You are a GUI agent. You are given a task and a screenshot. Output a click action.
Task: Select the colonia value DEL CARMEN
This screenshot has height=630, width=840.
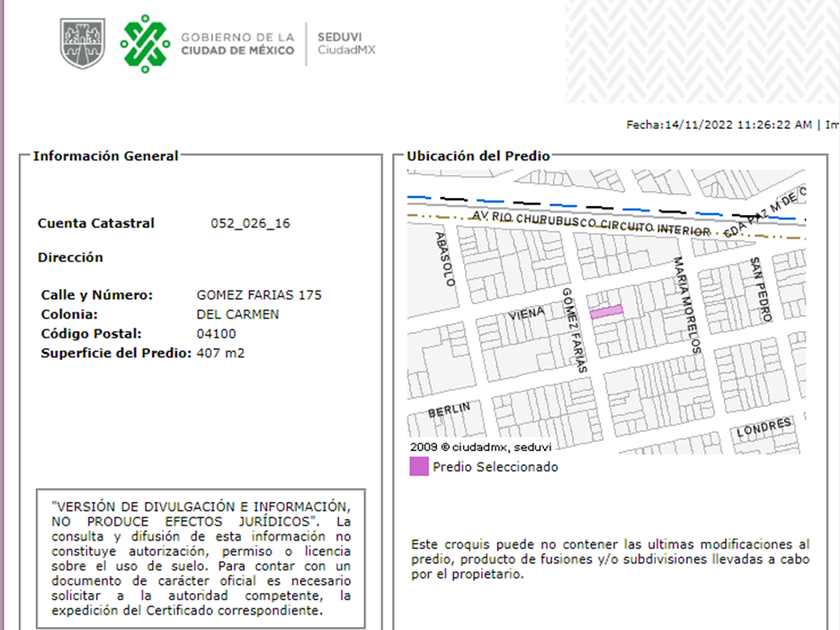click(237, 314)
